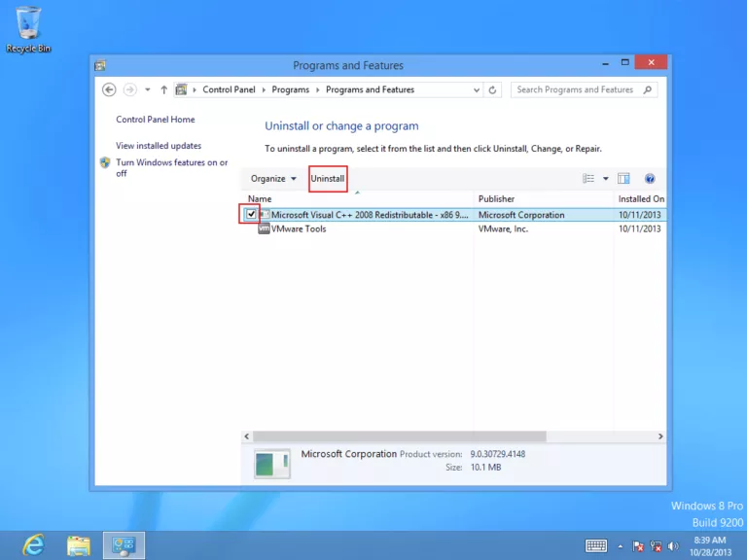The width and height of the screenshot is (747, 560).
Task: Show the preview pane icon
Action: pos(623,179)
